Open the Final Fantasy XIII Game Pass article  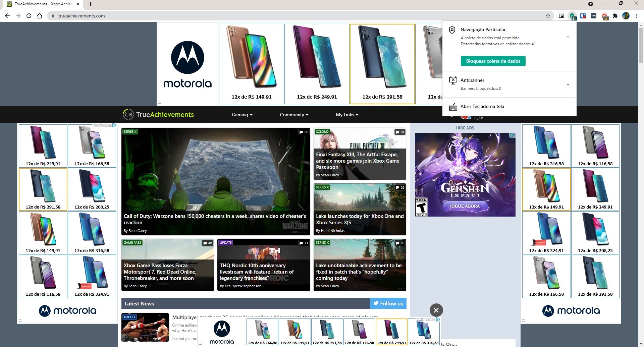point(360,154)
